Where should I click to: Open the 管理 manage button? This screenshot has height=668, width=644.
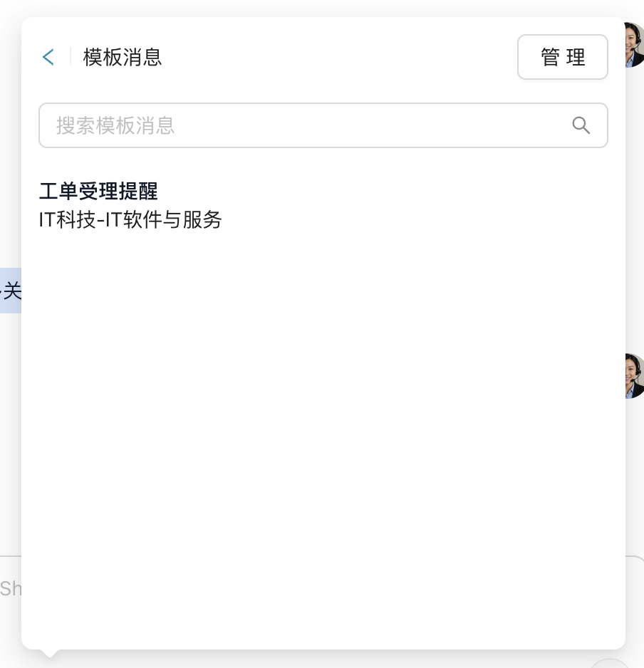coord(562,57)
